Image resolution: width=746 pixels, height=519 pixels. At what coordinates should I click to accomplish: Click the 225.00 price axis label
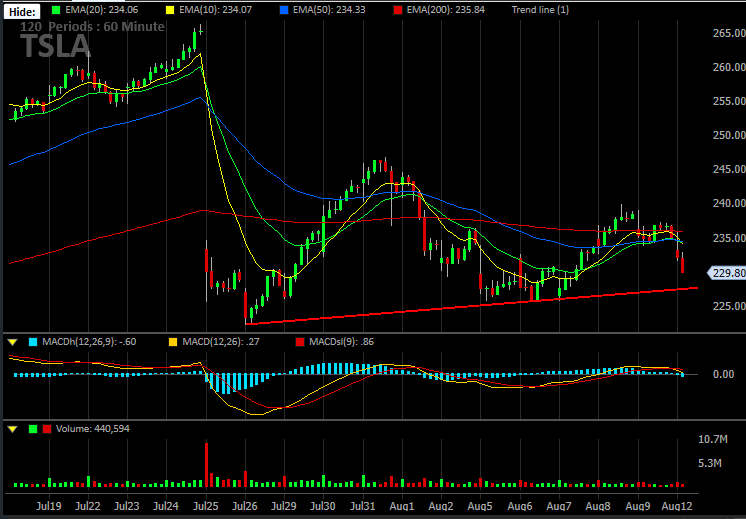click(x=728, y=305)
